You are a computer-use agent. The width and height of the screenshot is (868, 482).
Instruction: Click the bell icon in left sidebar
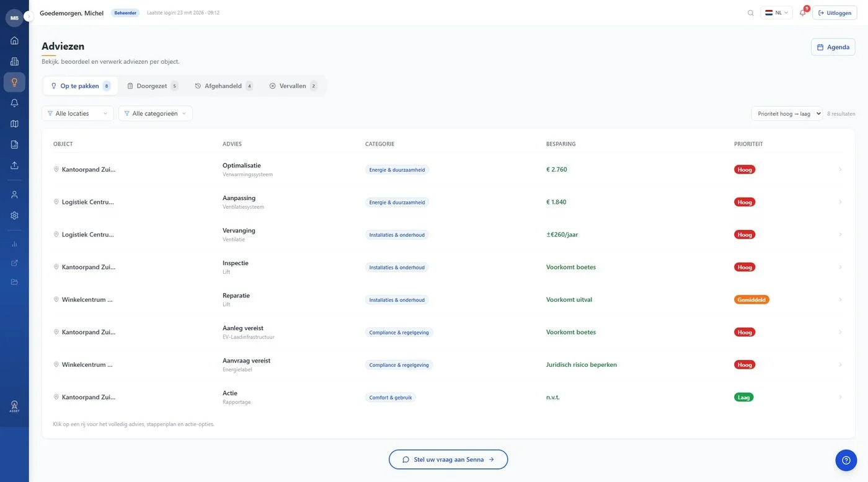pos(14,103)
